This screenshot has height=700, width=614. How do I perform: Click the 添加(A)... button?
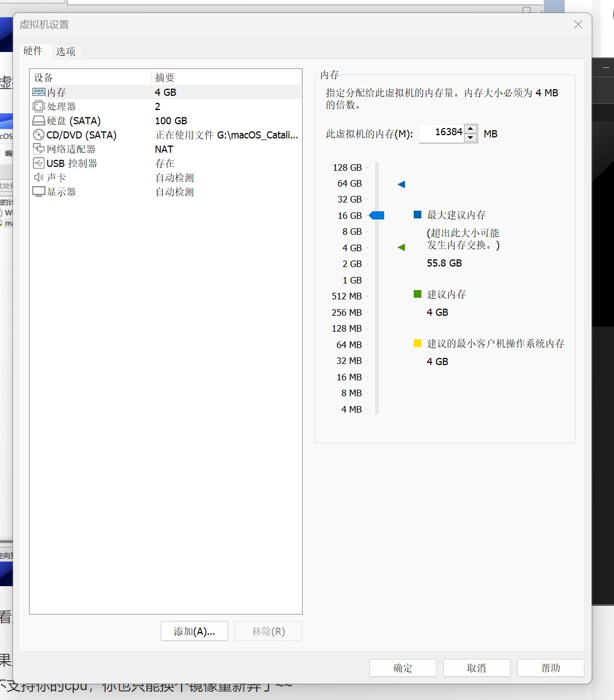point(194,632)
